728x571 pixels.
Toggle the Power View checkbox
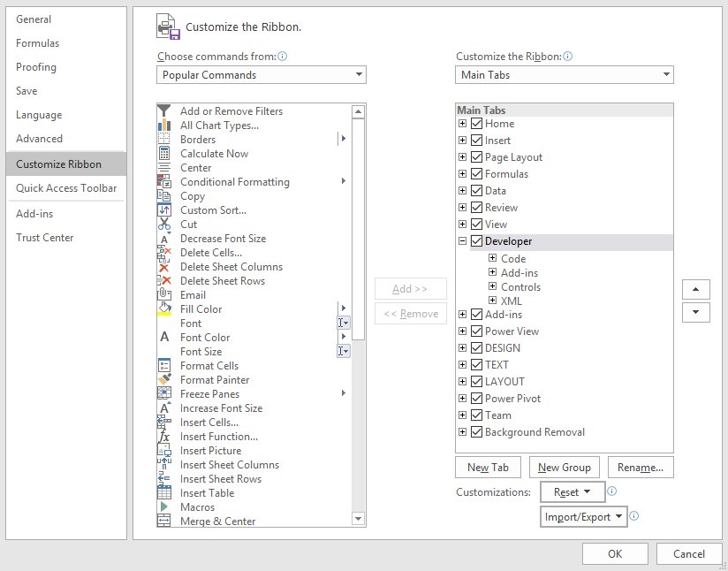pyautogui.click(x=476, y=331)
